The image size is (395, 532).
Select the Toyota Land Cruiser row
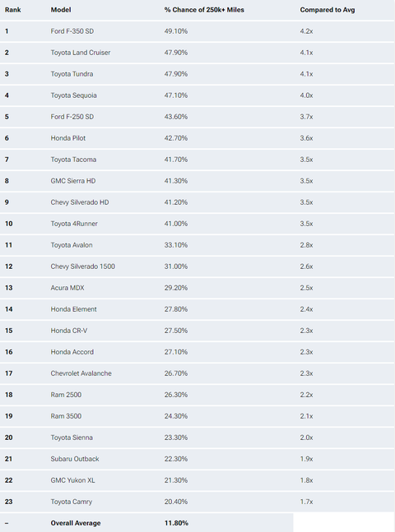[197, 53]
